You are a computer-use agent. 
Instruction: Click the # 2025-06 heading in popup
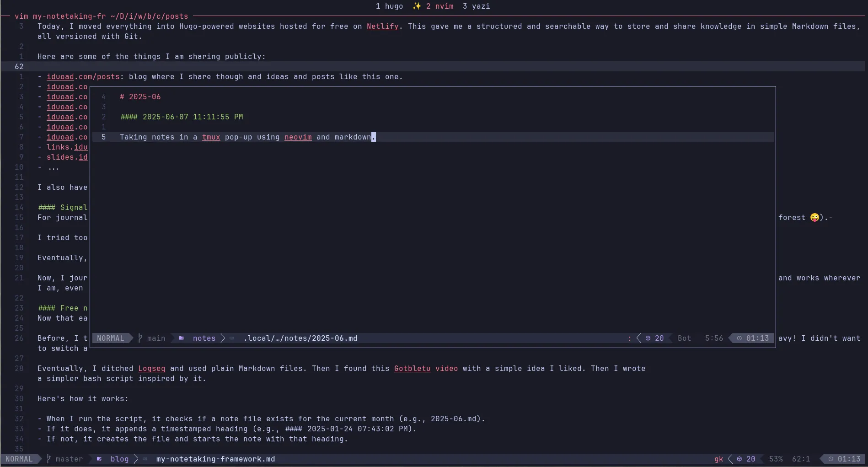click(x=140, y=97)
